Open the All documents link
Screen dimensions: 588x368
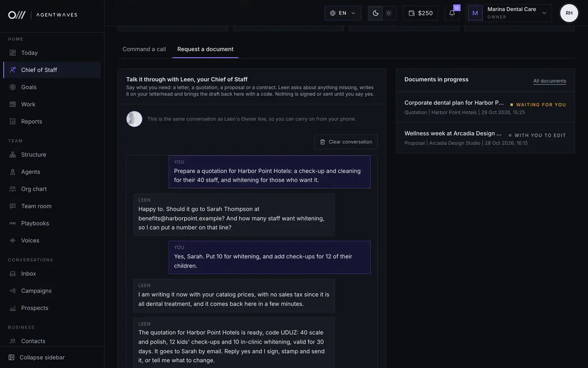(x=550, y=81)
